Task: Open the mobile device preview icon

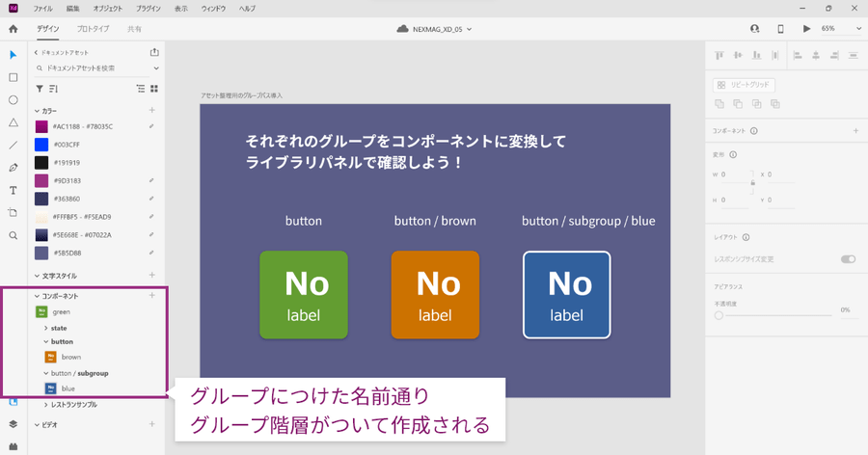Action: point(780,29)
